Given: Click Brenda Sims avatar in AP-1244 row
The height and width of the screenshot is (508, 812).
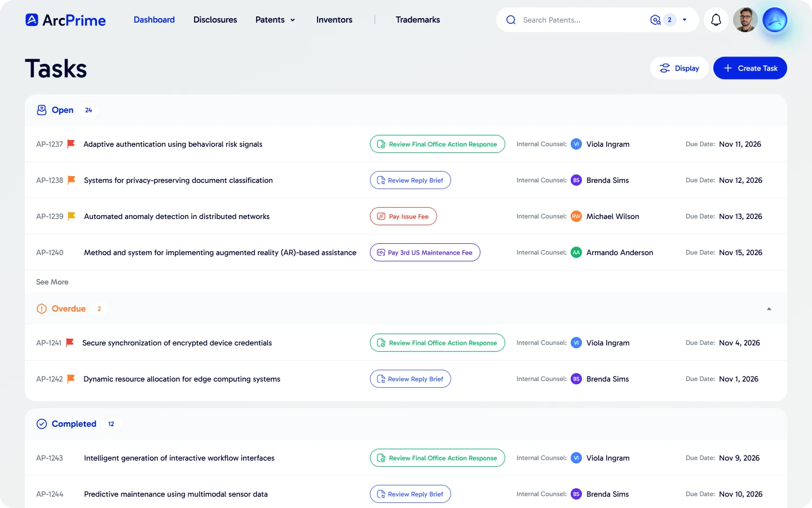Looking at the screenshot, I should tap(576, 494).
